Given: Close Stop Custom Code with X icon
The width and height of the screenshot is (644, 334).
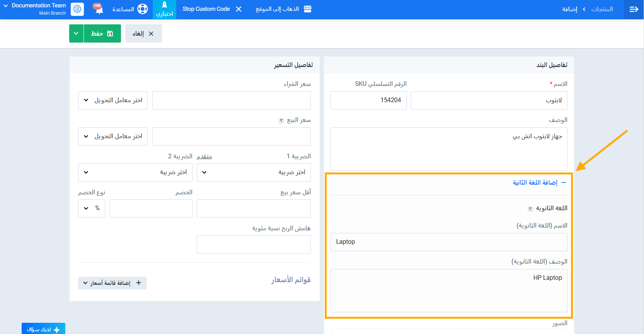Looking at the screenshot, I should tap(239, 9).
